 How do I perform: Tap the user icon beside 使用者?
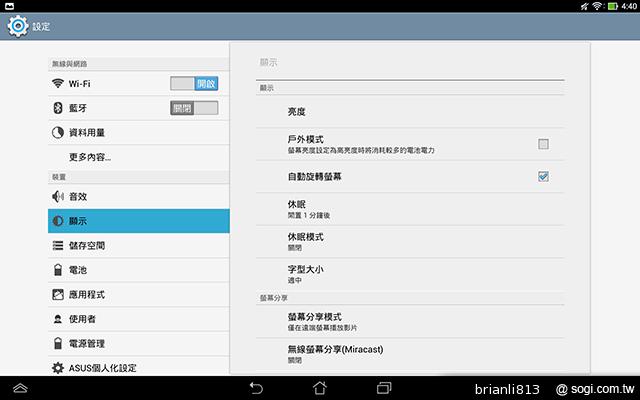click(58, 319)
